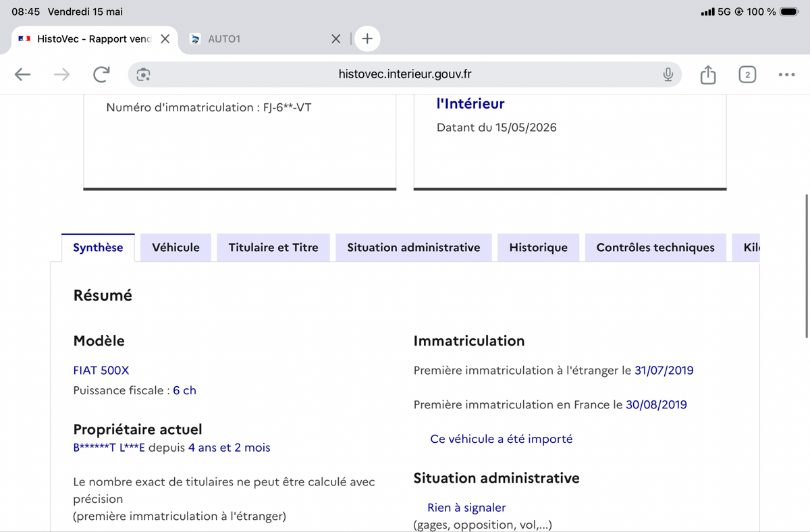Image resolution: width=810 pixels, height=532 pixels.
Task: Open the browser three-dot menu
Action: click(x=786, y=74)
